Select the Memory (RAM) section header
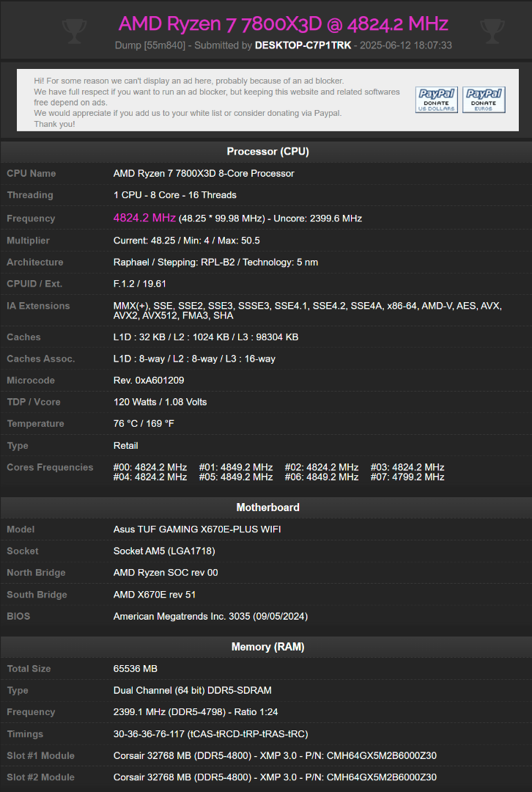Screen dimensions: 532x792 (267, 647)
